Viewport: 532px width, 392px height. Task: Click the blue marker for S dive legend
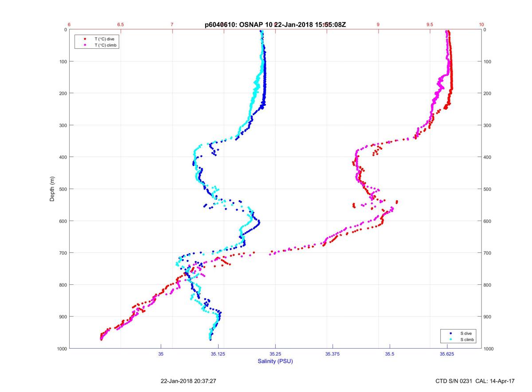(450, 333)
